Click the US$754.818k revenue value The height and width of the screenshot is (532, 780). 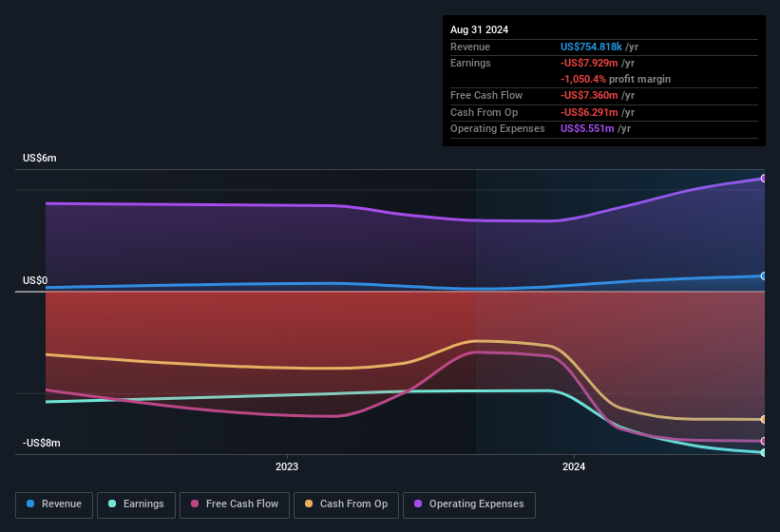point(591,47)
